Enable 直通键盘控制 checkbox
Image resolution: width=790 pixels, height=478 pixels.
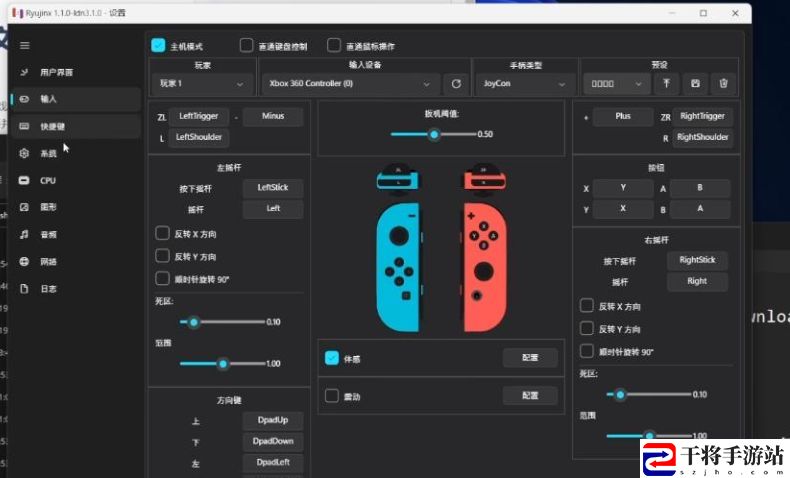tap(246, 45)
